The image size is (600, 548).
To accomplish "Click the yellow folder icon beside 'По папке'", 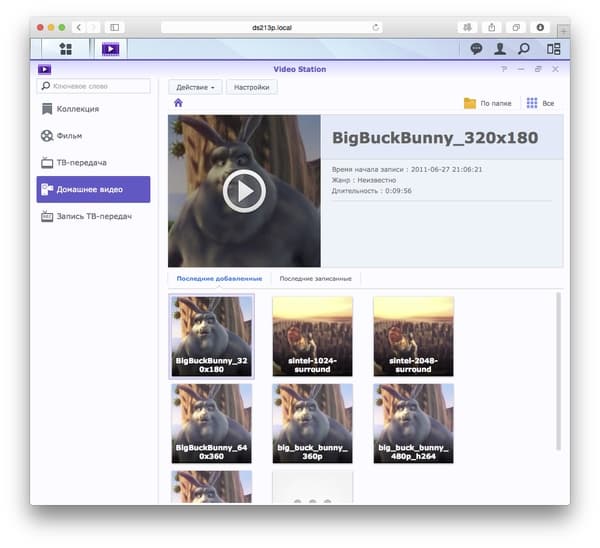I will coord(470,103).
